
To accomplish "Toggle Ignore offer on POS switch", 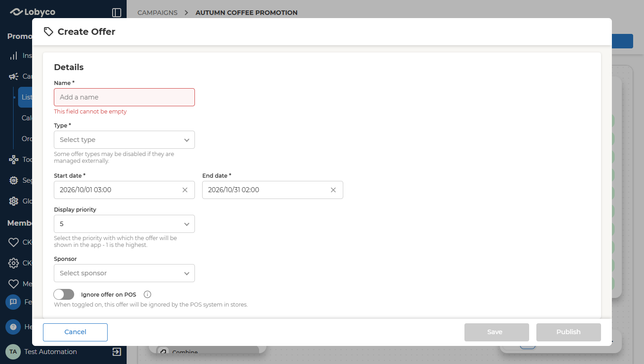I will point(64,294).
